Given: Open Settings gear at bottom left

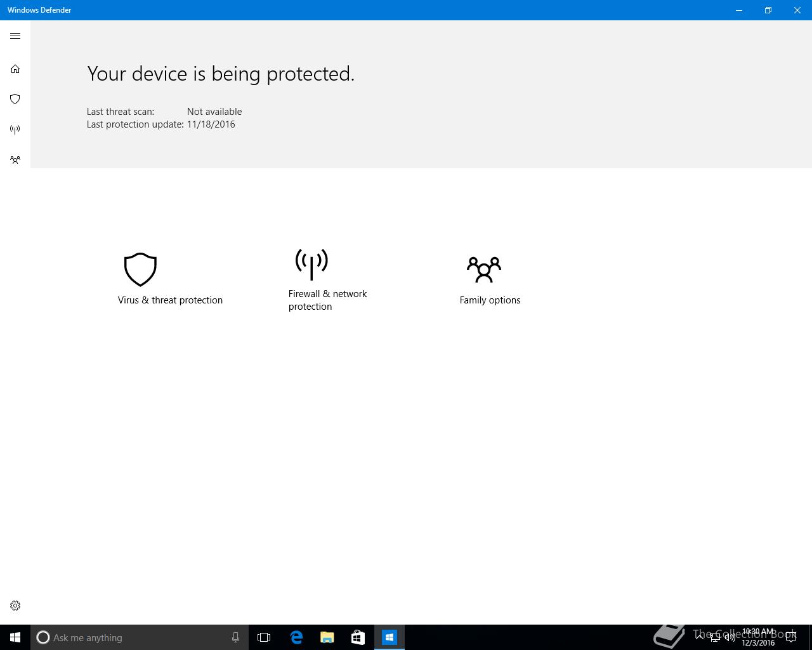Looking at the screenshot, I should 15,606.
